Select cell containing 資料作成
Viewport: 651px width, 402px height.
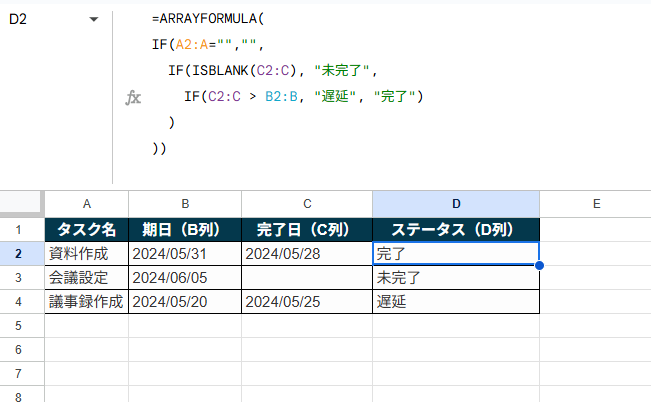[86, 254]
